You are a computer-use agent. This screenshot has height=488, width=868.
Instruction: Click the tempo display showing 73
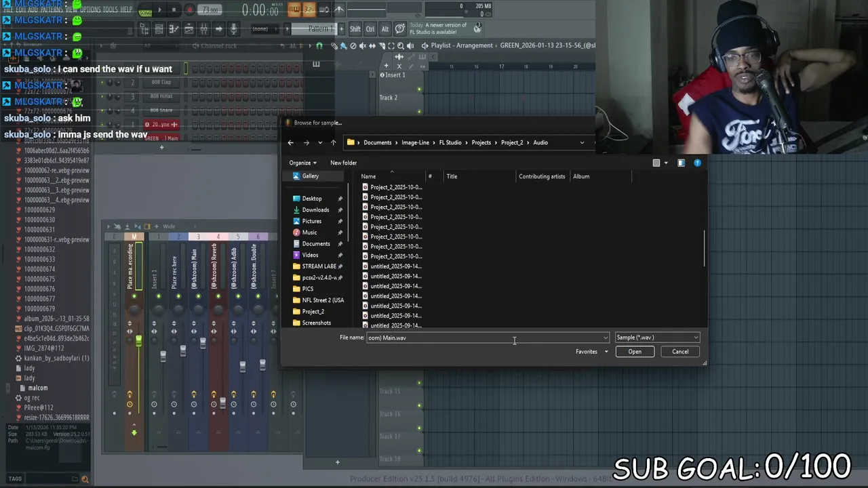pos(210,9)
